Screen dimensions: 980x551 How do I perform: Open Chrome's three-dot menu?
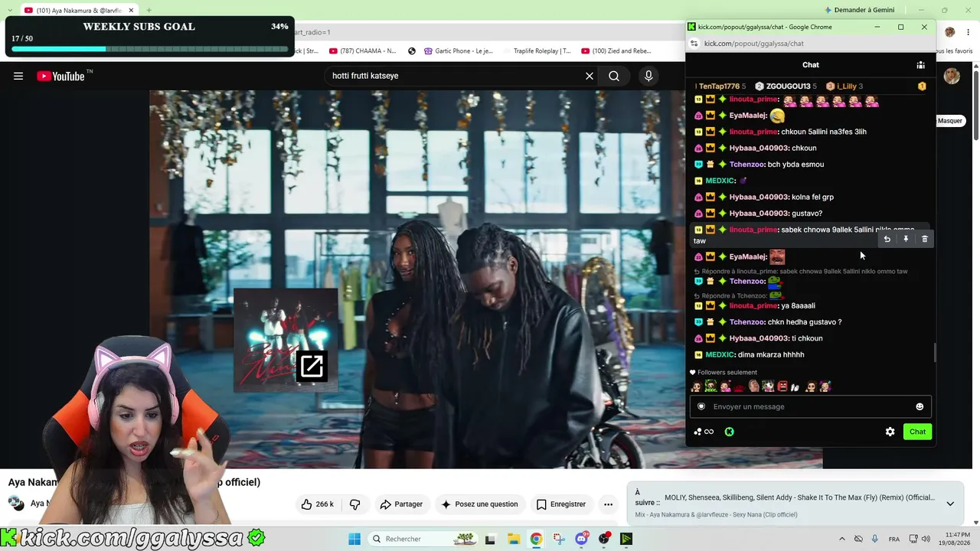[968, 32]
